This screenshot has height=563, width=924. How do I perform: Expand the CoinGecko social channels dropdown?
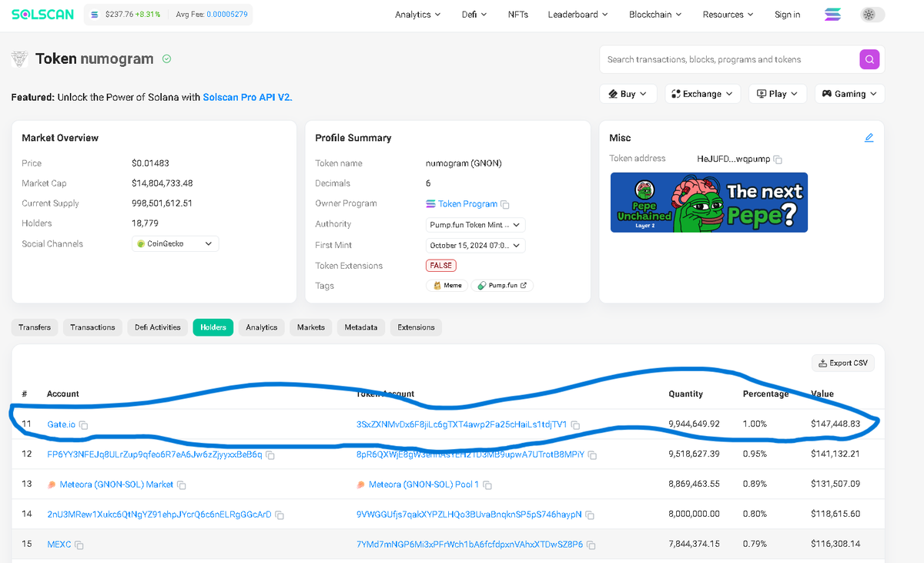pyautogui.click(x=176, y=243)
